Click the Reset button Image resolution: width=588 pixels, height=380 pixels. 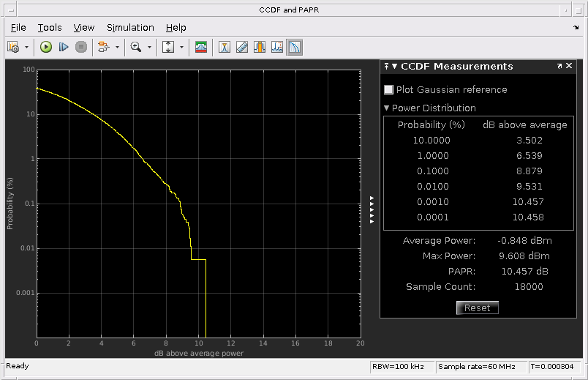pos(477,308)
